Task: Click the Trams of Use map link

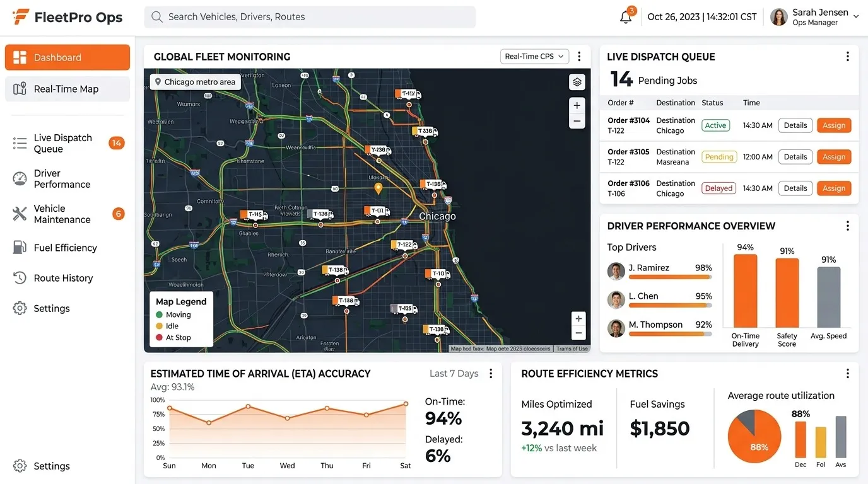Action: click(572, 349)
